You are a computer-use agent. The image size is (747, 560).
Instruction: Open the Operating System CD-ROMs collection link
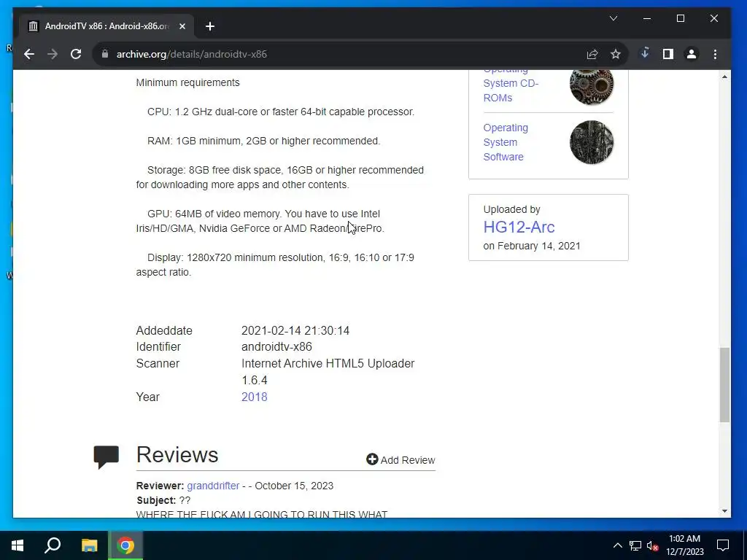coord(511,85)
